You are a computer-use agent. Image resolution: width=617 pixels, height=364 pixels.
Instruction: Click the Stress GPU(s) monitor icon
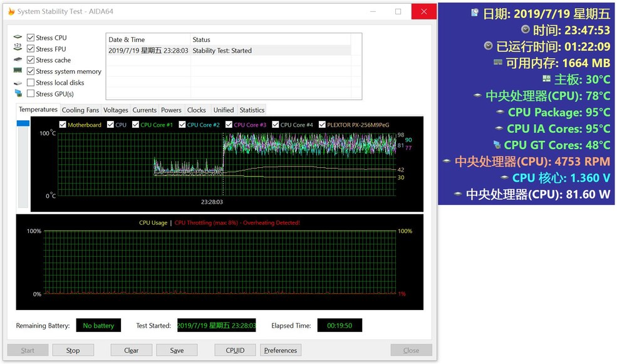18,93
